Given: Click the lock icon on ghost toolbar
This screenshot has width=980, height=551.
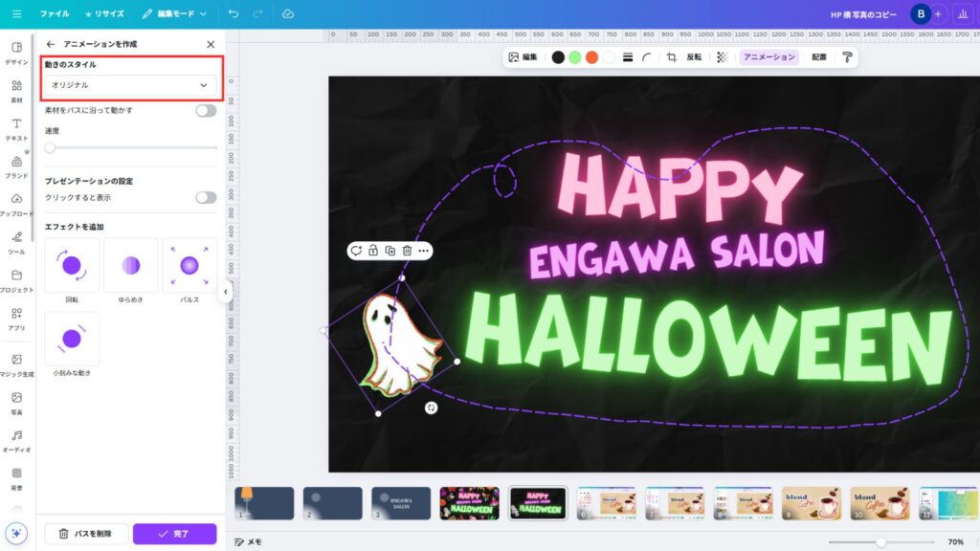Looking at the screenshot, I should pos(372,251).
